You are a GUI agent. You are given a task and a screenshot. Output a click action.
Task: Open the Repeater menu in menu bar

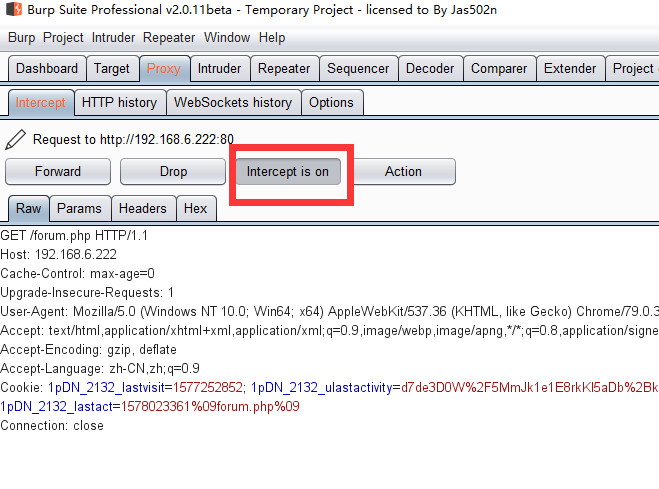(x=169, y=38)
